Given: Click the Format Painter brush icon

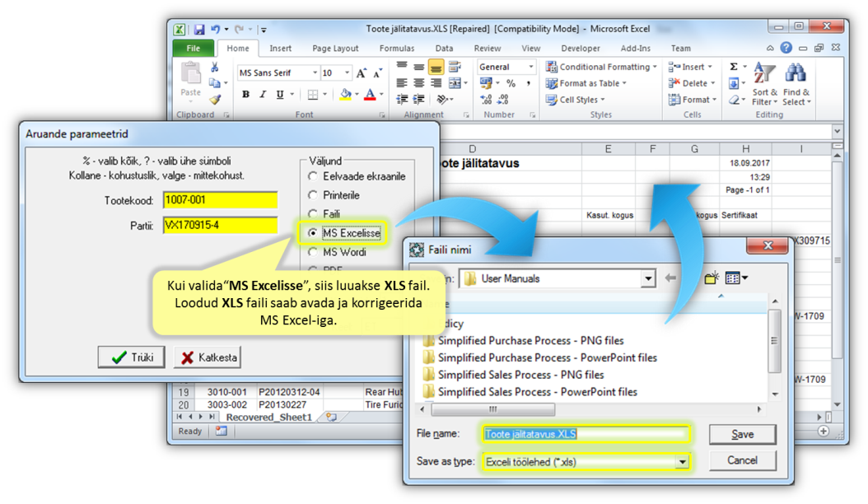Looking at the screenshot, I should (215, 100).
